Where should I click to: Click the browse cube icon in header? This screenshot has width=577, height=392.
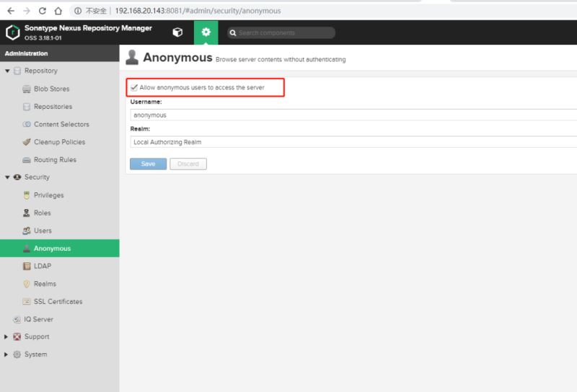177,32
